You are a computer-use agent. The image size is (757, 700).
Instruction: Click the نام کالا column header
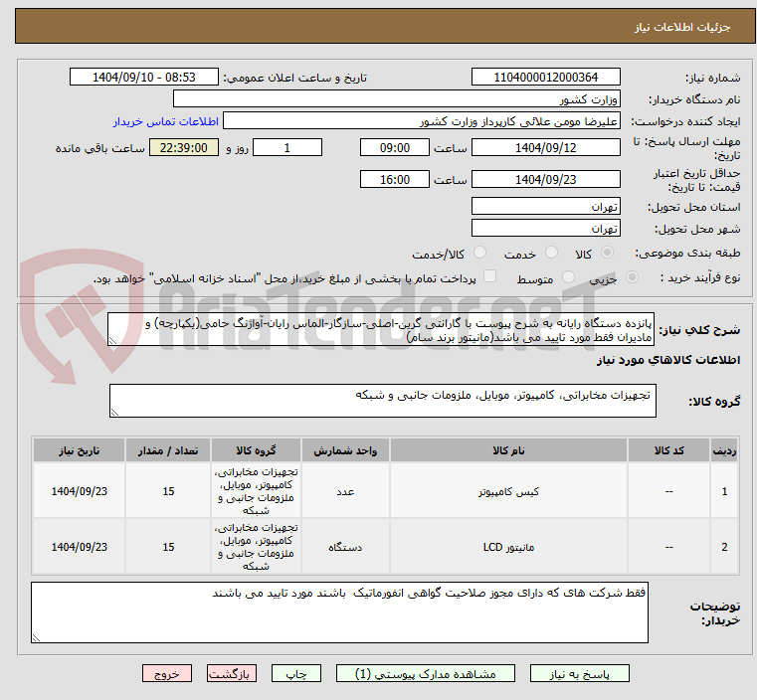tap(508, 450)
